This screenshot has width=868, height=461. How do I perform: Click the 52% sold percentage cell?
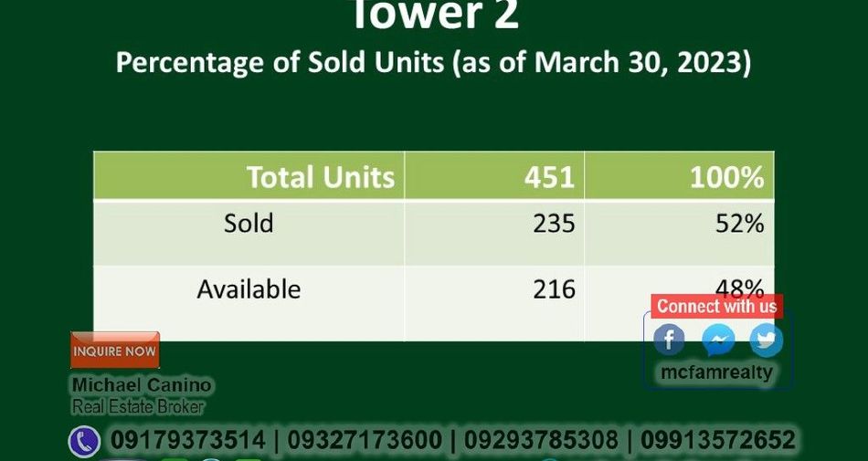pos(679,234)
